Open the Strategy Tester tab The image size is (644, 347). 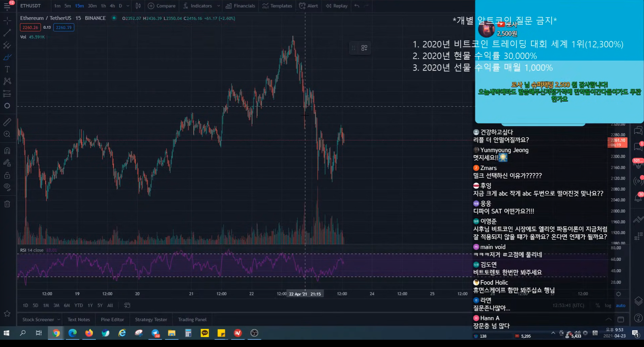[151, 320]
